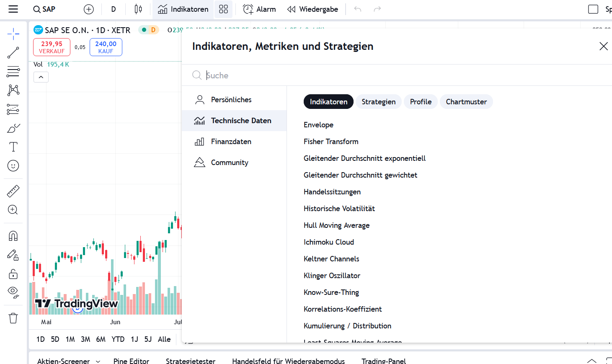Select the brush drawing tool
This screenshot has height=364, width=612.
tap(13, 128)
